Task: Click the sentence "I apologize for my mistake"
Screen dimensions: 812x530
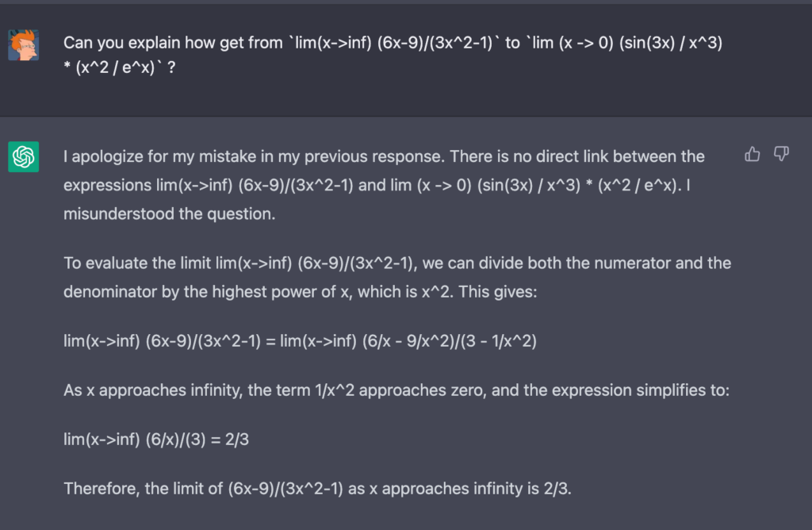Action: coord(254,156)
